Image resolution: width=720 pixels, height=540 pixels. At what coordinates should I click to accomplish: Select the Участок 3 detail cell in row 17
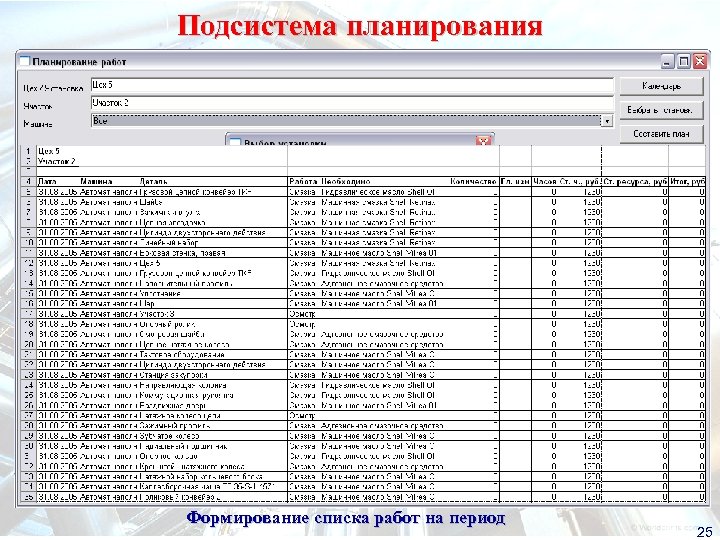157,314
